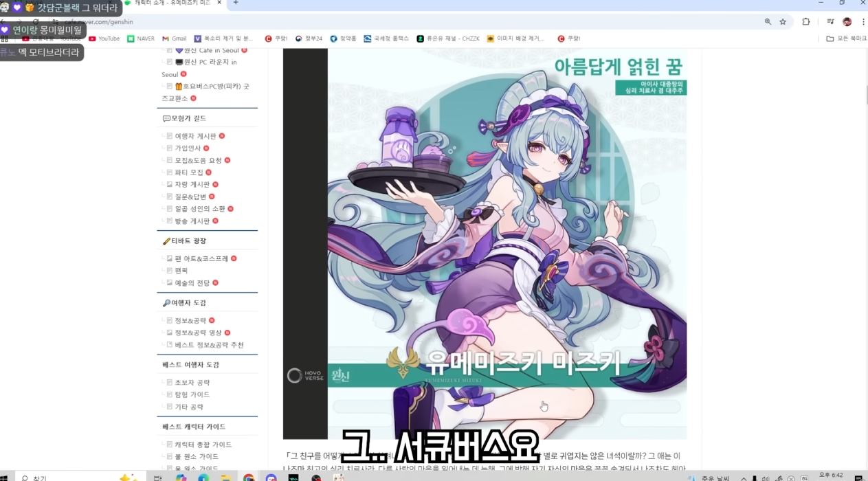868x481 pixels.
Task: Open the 모든 북마크 folder
Action: (x=846, y=38)
